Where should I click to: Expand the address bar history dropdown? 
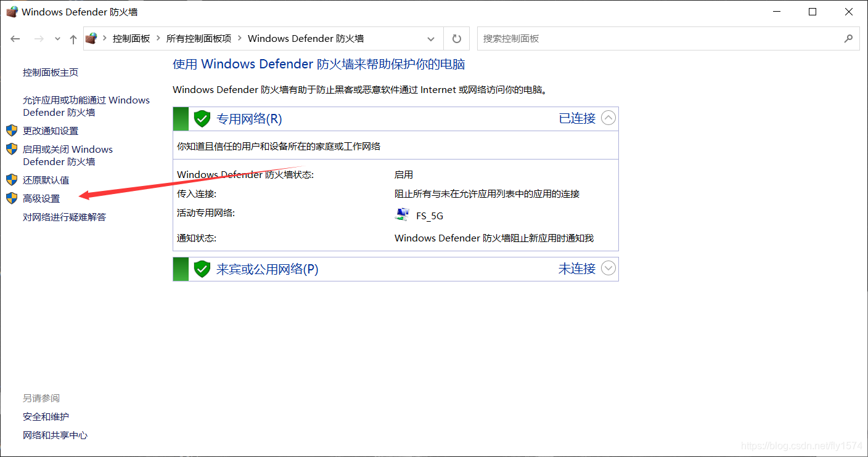click(431, 39)
